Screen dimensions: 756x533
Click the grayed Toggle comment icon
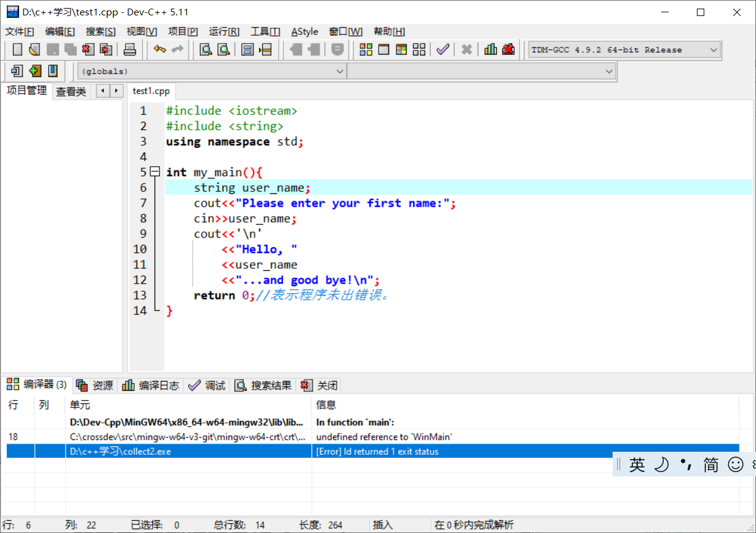pyautogui.click(x=337, y=50)
